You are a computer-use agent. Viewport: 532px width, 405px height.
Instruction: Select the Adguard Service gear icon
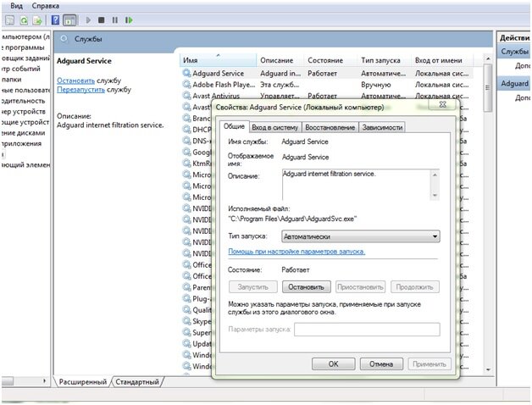186,73
